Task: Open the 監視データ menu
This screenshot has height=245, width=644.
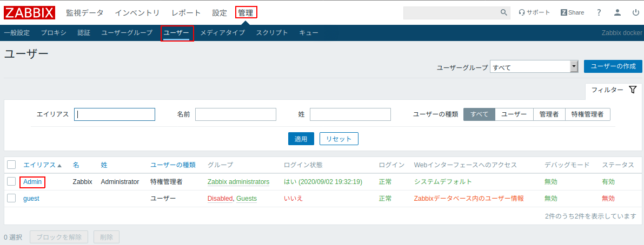Action: (x=85, y=13)
